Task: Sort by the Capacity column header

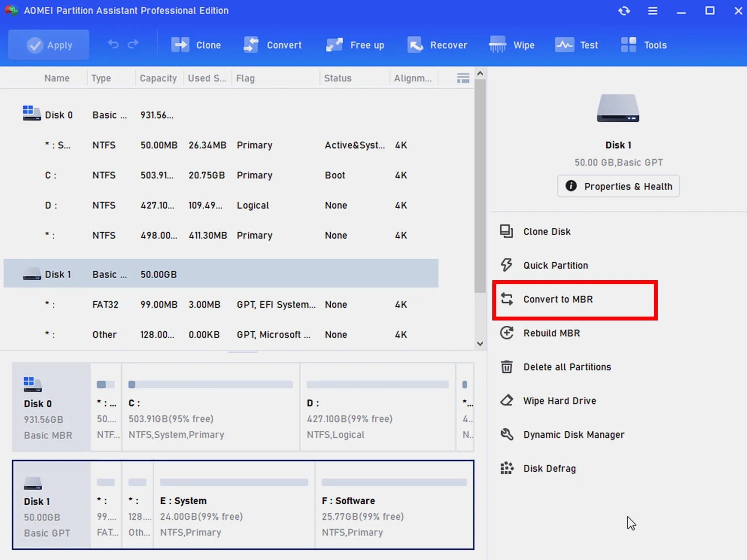Action: [x=158, y=78]
